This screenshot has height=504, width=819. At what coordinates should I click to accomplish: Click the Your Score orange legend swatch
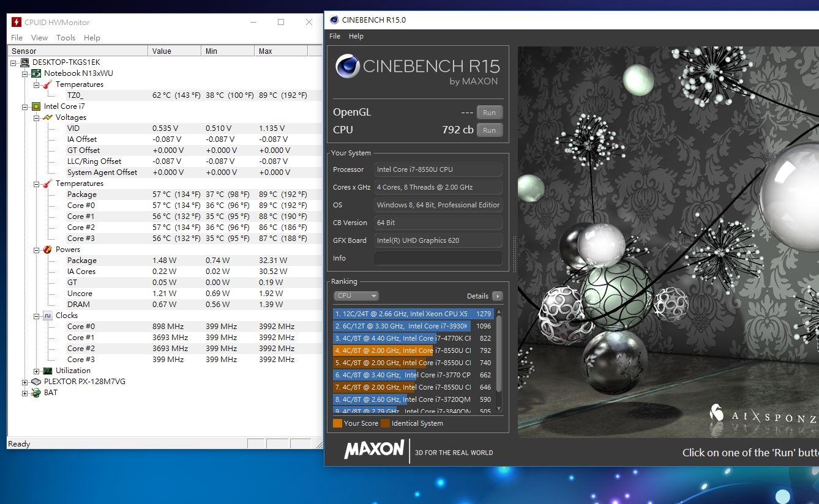point(337,423)
